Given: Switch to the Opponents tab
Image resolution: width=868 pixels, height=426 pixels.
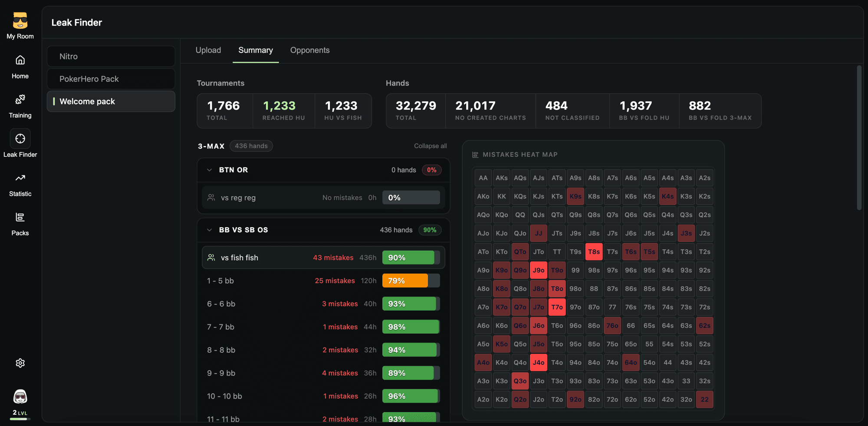Looking at the screenshot, I should pyautogui.click(x=310, y=50).
